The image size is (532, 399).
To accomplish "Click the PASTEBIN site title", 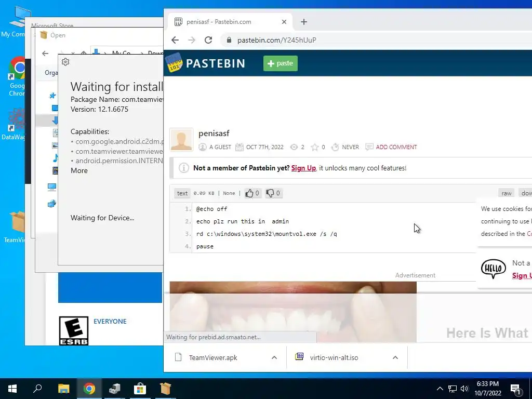I will [216, 63].
